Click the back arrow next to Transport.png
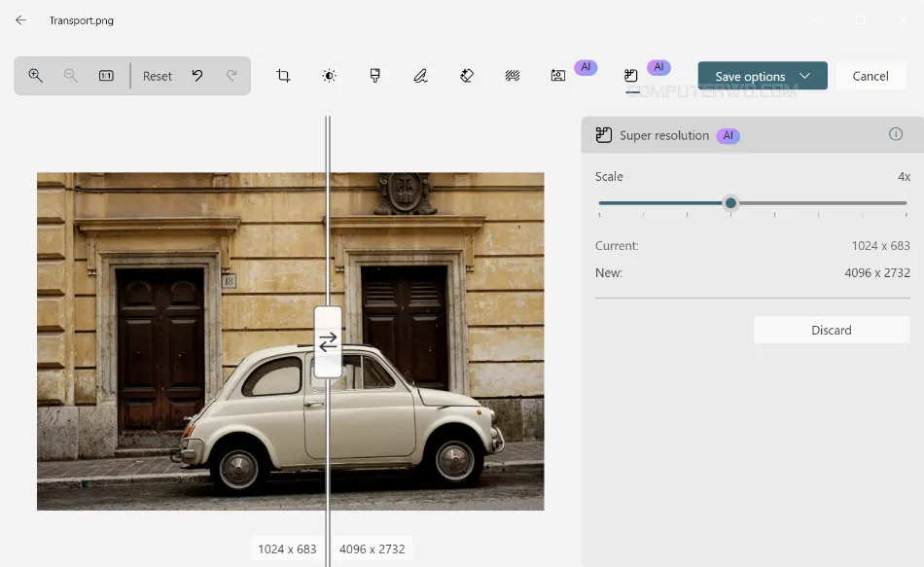 (20, 19)
